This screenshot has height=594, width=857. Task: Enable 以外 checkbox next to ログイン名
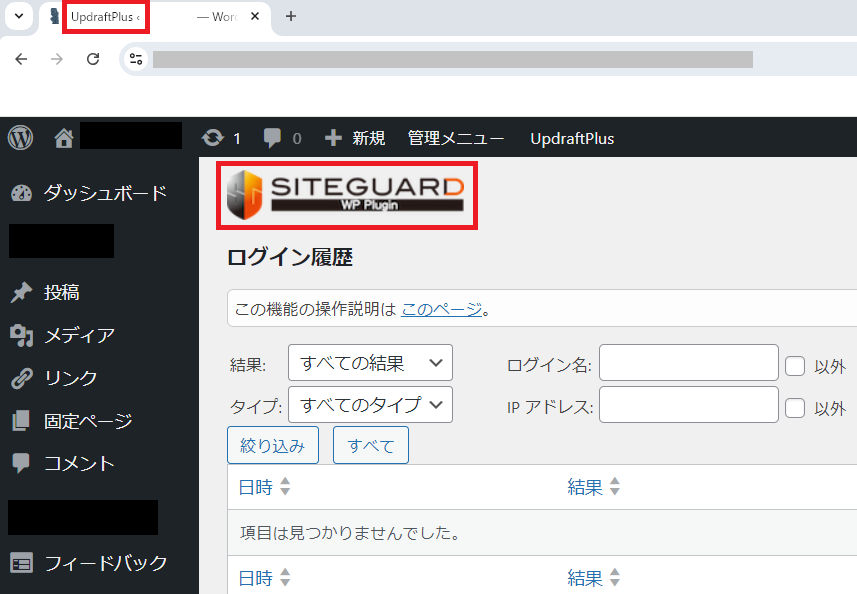point(795,366)
